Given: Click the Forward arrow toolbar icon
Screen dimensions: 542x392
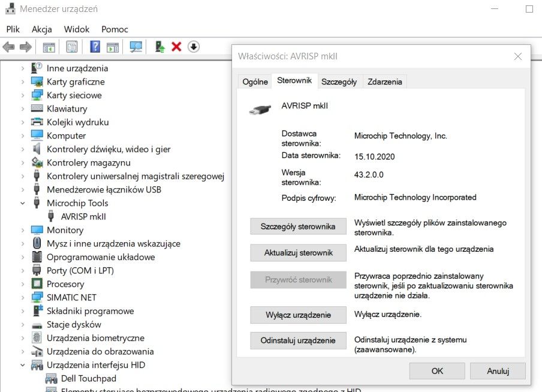Looking at the screenshot, I should click(x=26, y=47).
